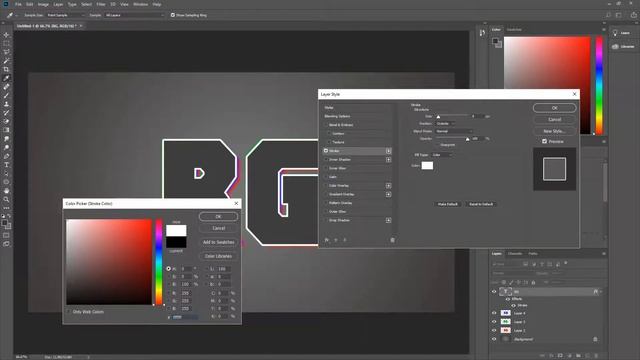Click the lock-all icon in Layers panel
The height and width of the screenshot is (360, 640).
(533, 282)
